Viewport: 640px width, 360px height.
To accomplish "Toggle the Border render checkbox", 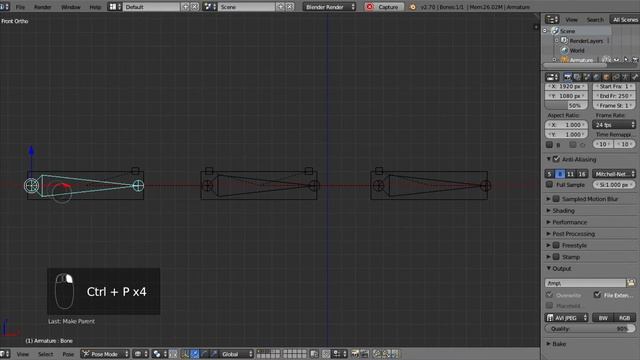I will pyautogui.click(x=549, y=144).
